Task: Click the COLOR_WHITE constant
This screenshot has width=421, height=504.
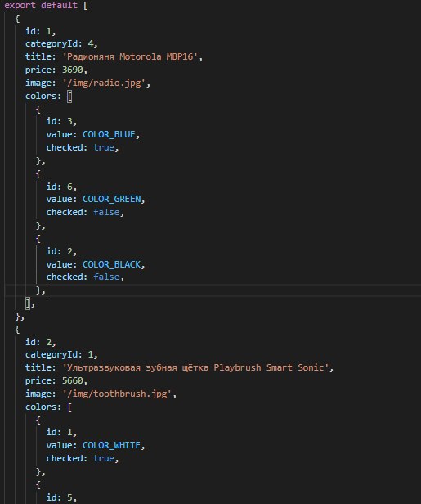Action: (111, 445)
